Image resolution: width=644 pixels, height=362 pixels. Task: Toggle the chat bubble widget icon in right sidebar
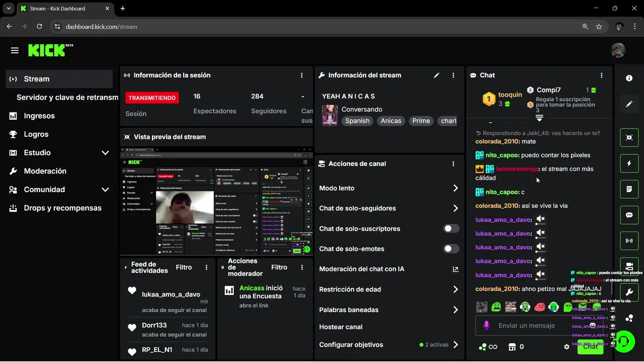click(629, 215)
